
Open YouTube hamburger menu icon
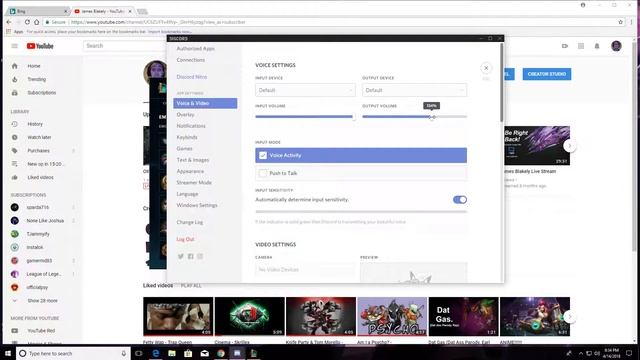click(x=15, y=46)
